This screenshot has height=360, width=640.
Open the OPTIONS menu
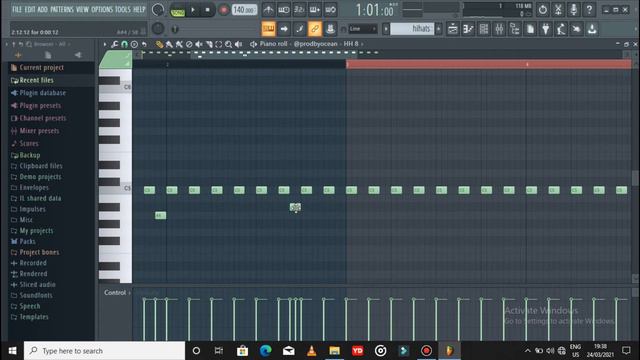[x=102, y=9]
